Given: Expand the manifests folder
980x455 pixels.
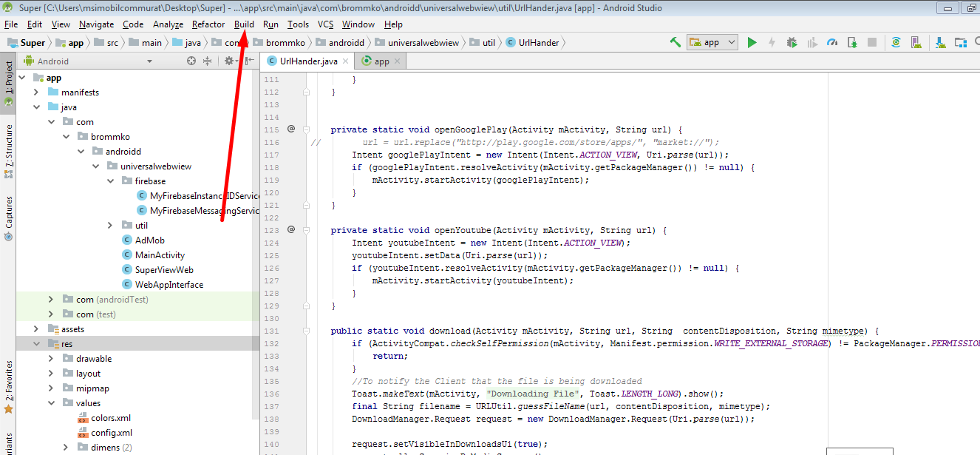Looking at the screenshot, I should coord(36,92).
